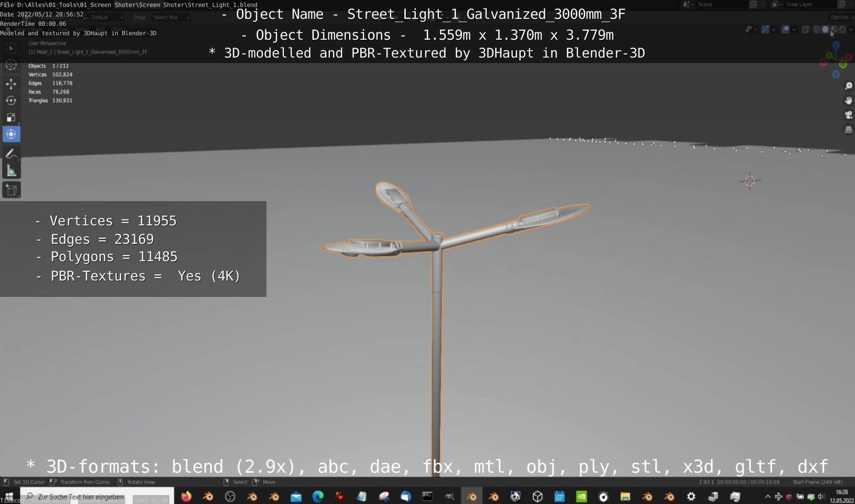Image resolution: width=855 pixels, height=504 pixels.
Task: Open File Explorer from the taskbar
Action: click(x=625, y=496)
